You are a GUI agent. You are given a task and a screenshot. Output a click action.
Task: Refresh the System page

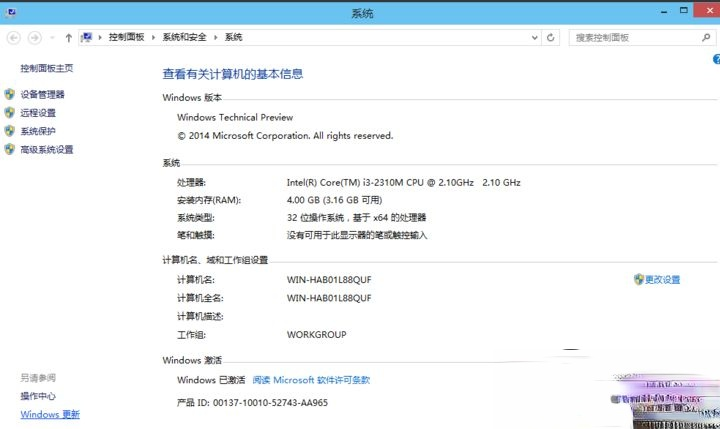point(551,38)
